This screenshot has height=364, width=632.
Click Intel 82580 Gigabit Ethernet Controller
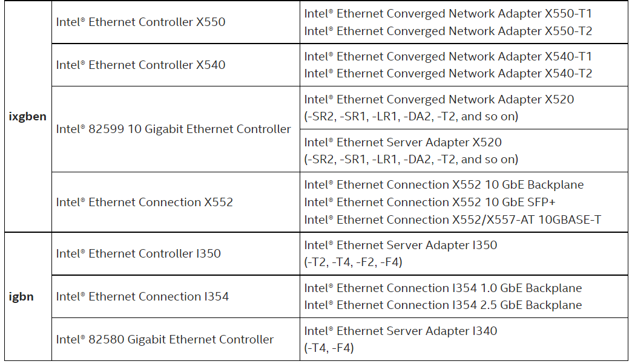pos(165,339)
